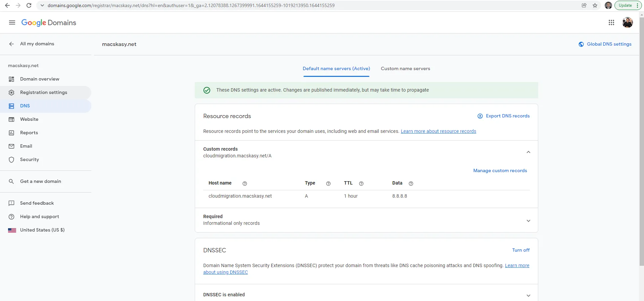
Task: Collapse the Custom records section
Action: pos(528,152)
